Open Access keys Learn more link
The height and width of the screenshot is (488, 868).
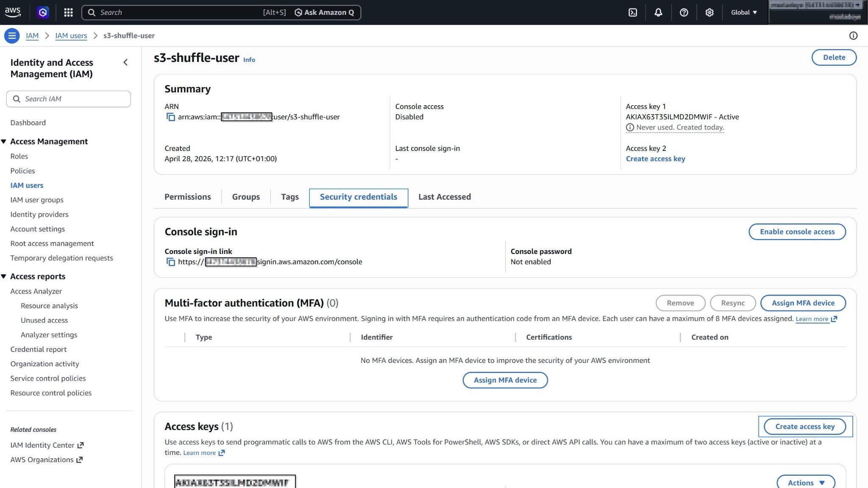(204, 453)
